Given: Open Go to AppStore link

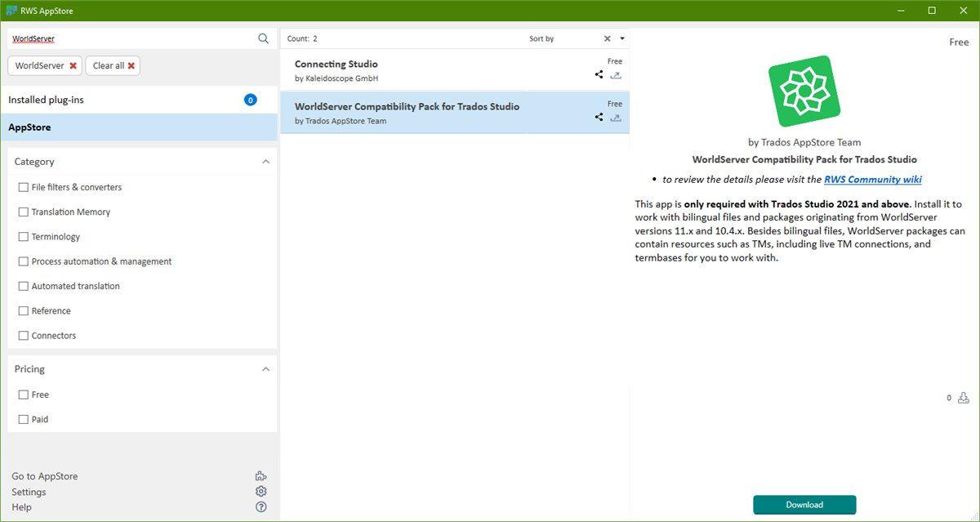Looking at the screenshot, I should click(x=45, y=476).
